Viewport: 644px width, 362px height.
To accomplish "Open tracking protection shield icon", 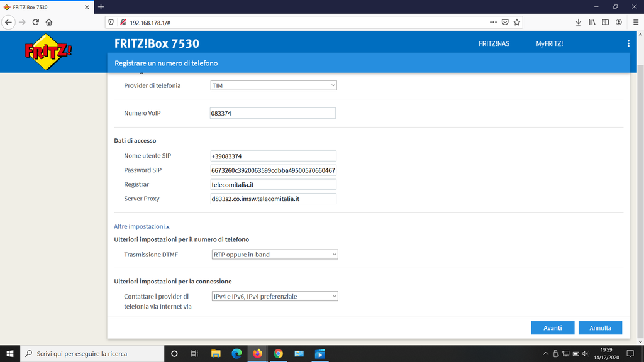I will pyautogui.click(x=111, y=22).
